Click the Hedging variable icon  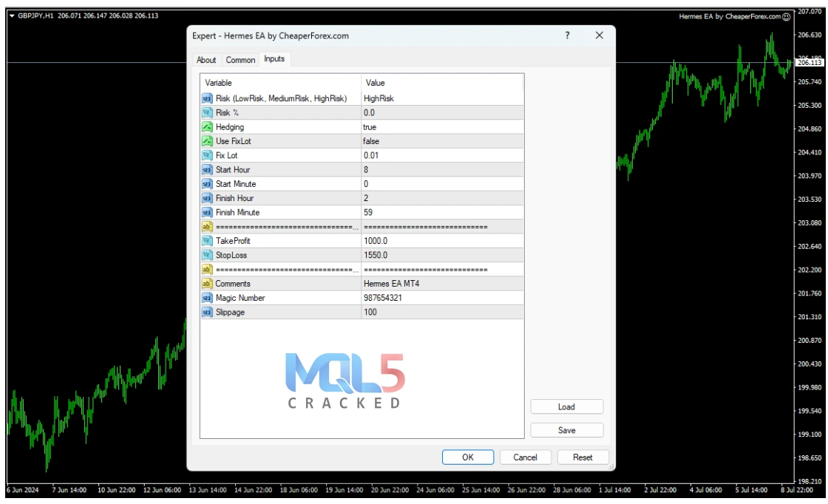[207, 127]
